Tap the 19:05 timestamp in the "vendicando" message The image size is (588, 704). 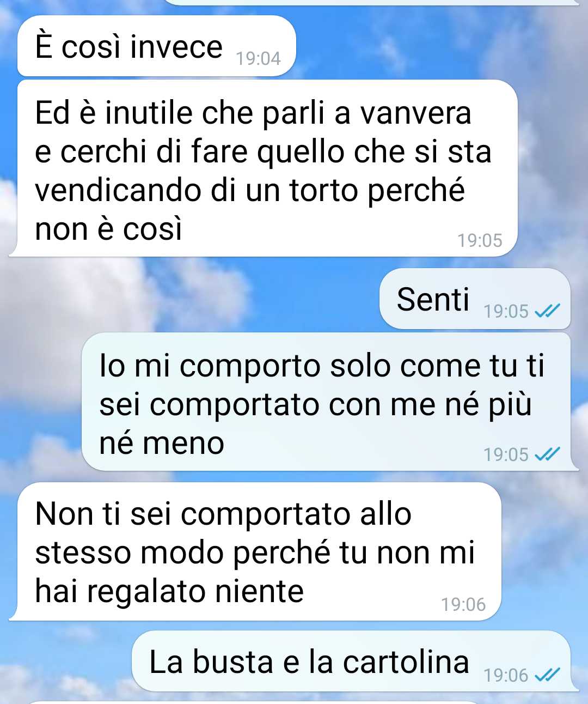pos(480,240)
